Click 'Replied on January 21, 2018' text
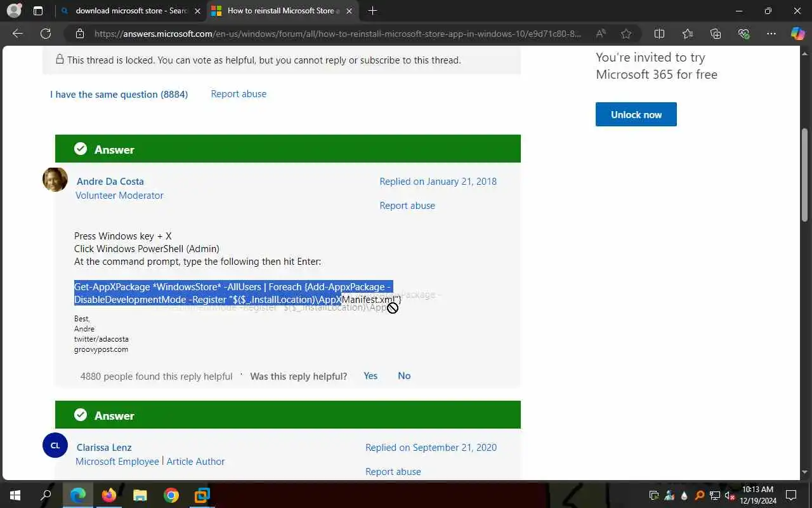The width and height of the screenshot is (812, 508). point(438,181)
